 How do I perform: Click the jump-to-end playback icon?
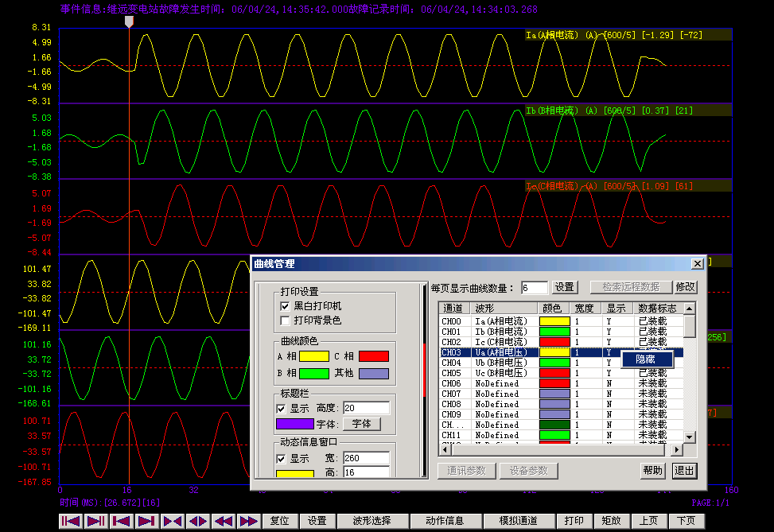(96, 521)
